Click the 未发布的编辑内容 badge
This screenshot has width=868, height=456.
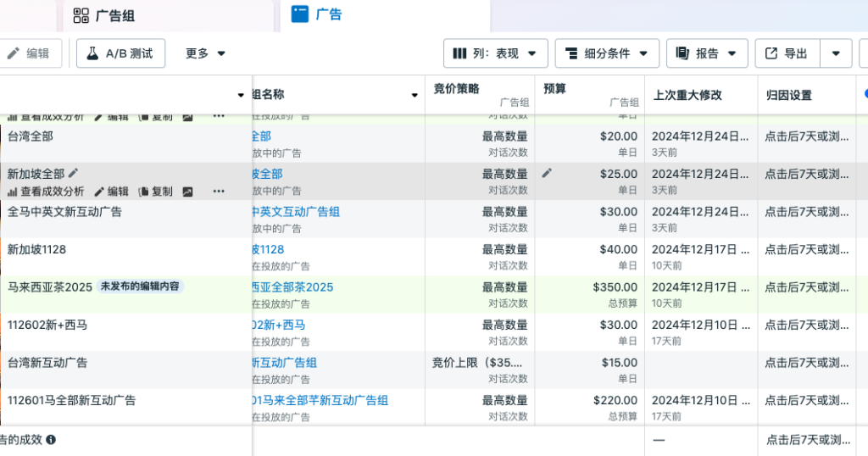tap(140, 286)
